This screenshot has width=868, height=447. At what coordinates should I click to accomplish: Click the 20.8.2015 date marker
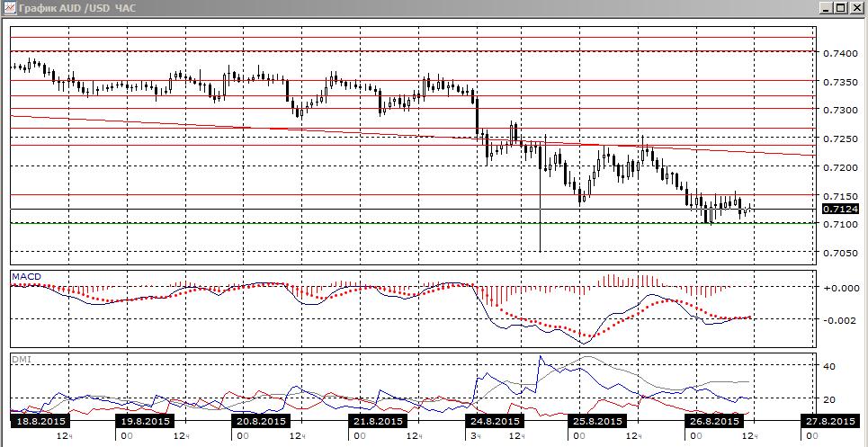pyautogui.click(x=261, y=422)
